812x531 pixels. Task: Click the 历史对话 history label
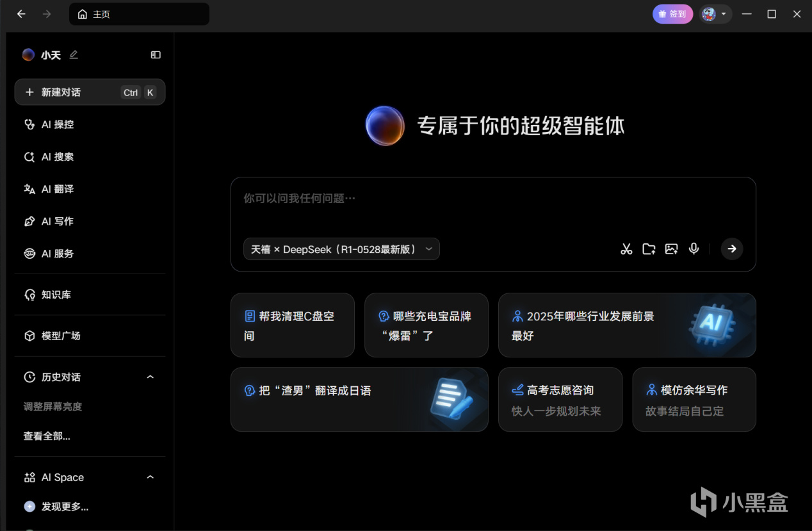(61, 377)
